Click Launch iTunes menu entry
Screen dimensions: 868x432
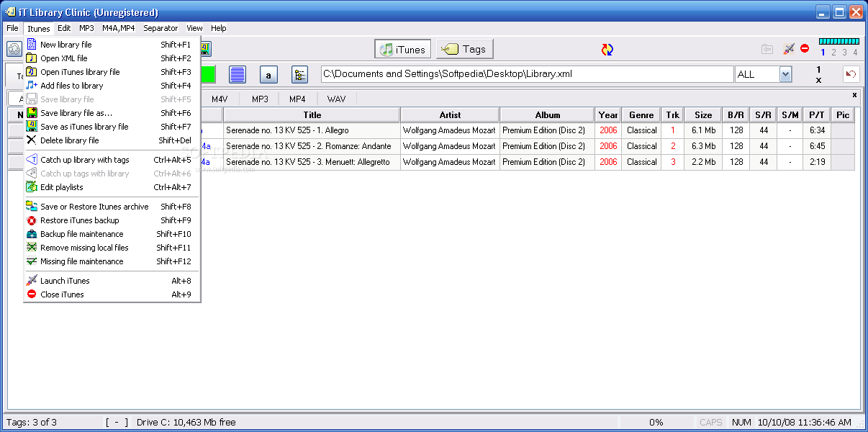coord(112,281)
